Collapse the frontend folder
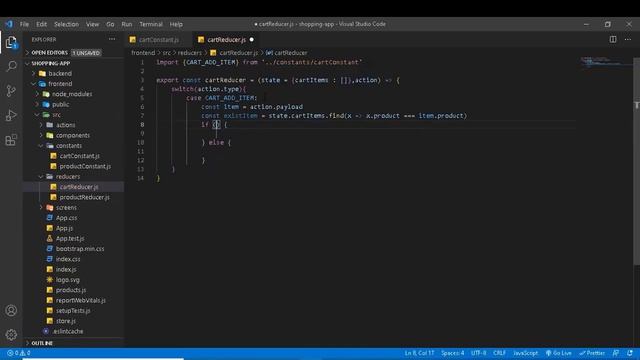This screenshot has width=640, height=360. point(60,84)
